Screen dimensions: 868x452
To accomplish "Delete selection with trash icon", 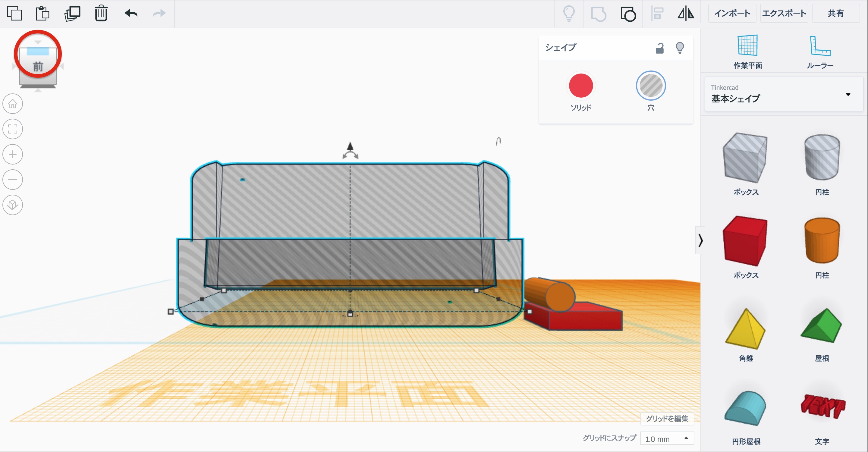I will click(101, 14).
